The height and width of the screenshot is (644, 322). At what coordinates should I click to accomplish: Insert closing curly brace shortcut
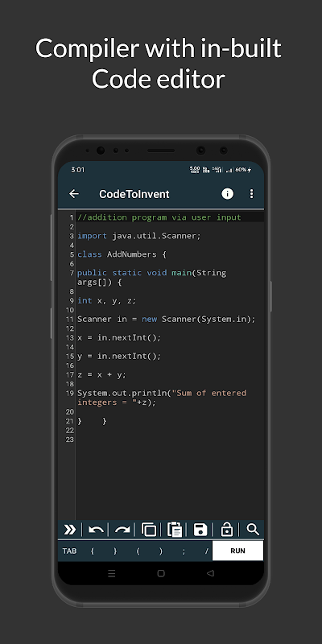[115, 551]
